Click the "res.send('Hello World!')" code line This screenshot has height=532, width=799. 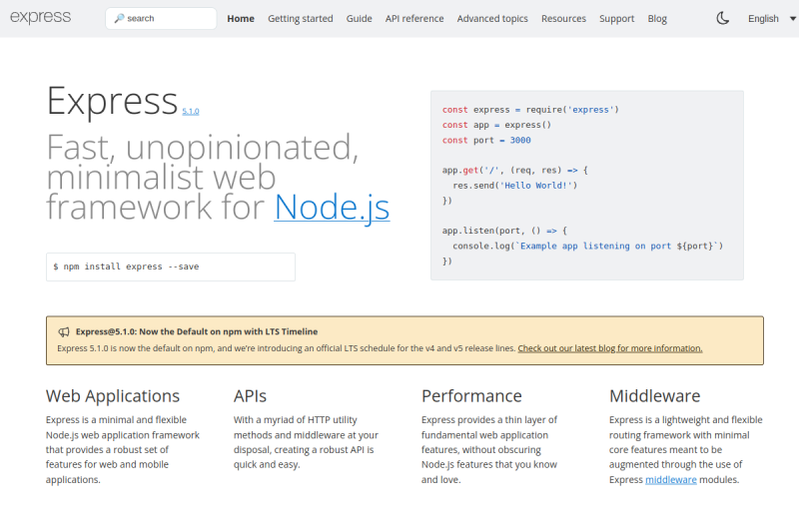coord(514,186)
